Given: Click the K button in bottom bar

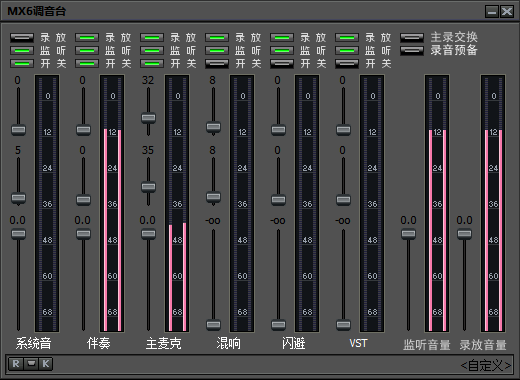Looking at the screenshot, I should 46,364.
